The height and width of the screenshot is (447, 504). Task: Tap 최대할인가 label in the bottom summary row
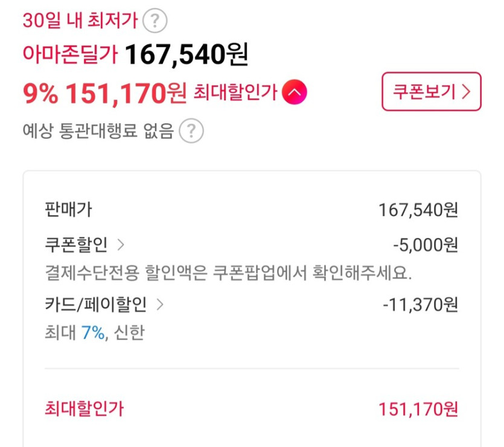coord(84,409)
